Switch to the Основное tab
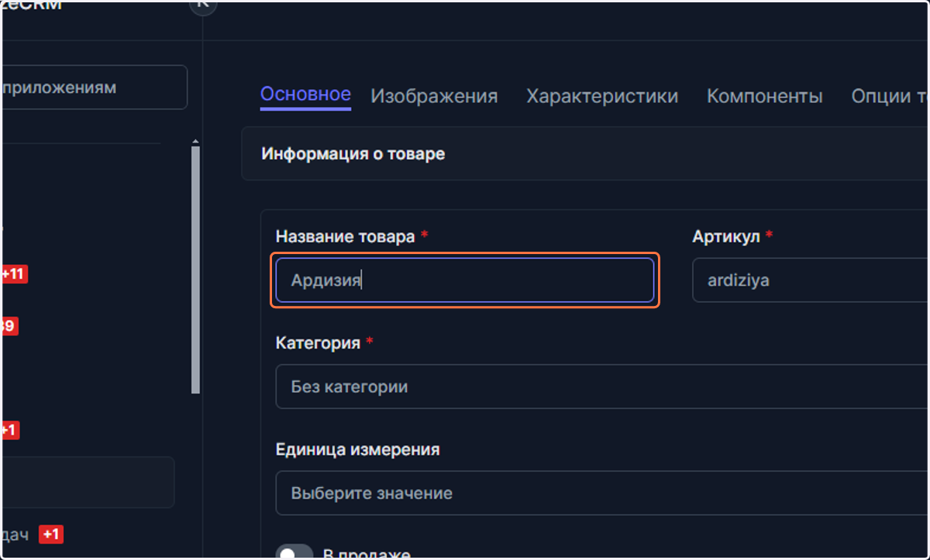The image size is (930, 560). [305, 95]
